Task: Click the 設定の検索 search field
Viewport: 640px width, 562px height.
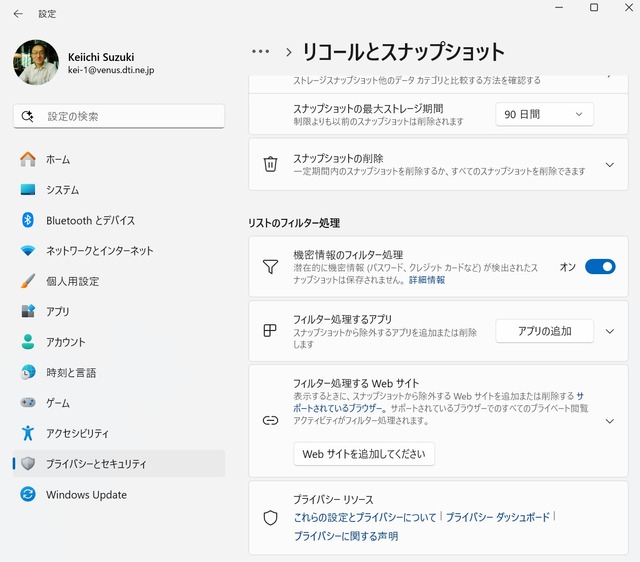Action: coord(119,116)
